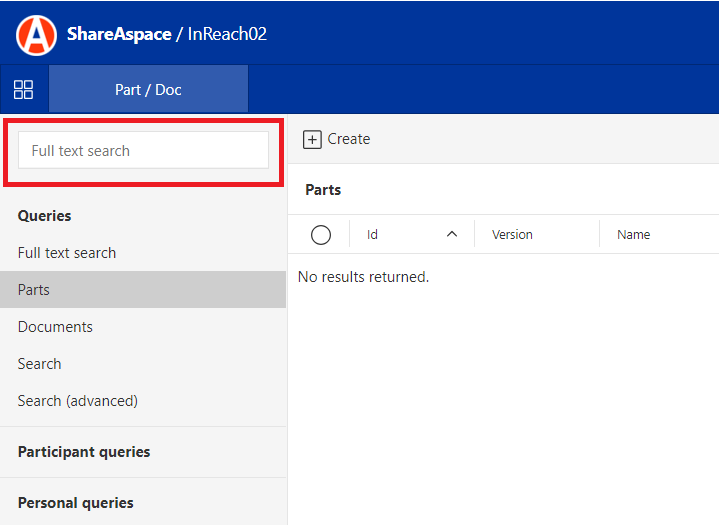The width and height of the screenshot is (719, 525).
Task: Click the ShareAspace logo icon
Action: click(36, 35)
